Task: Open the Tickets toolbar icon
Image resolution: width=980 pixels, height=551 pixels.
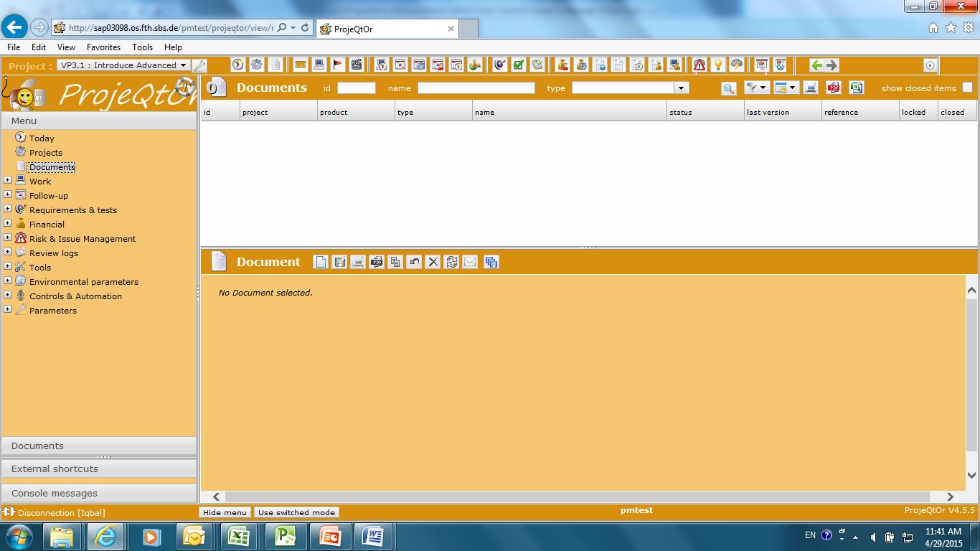Action: coord(301,65)
